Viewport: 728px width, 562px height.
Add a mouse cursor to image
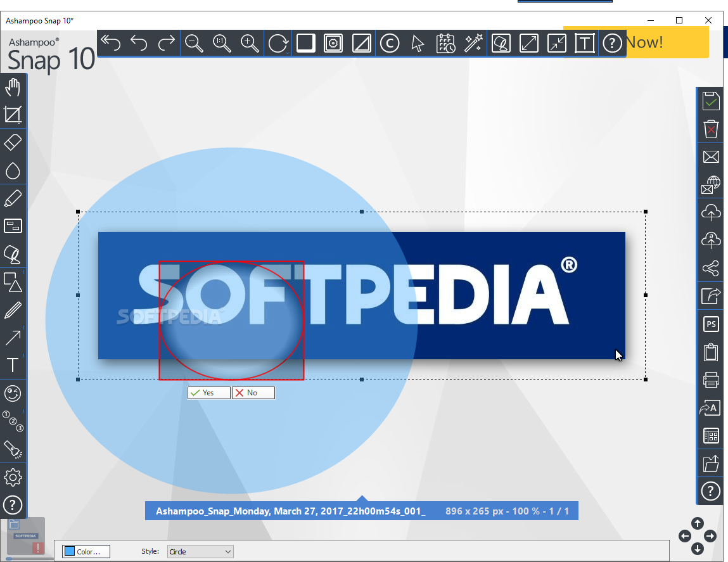click(418, 44)
